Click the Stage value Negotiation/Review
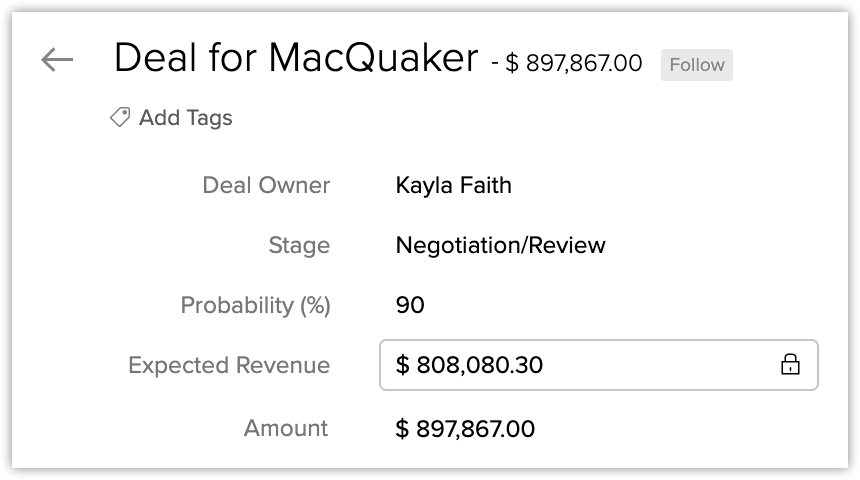 [500, 245]
